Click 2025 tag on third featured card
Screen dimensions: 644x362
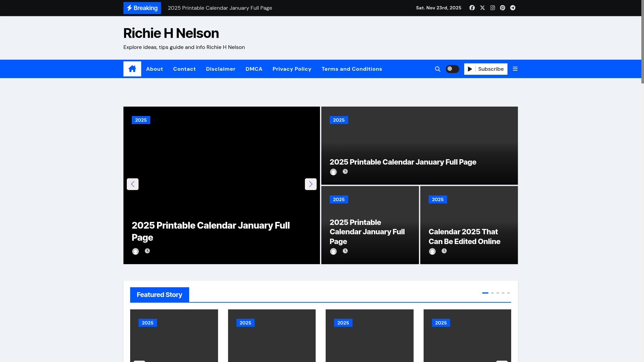(343, 323)
